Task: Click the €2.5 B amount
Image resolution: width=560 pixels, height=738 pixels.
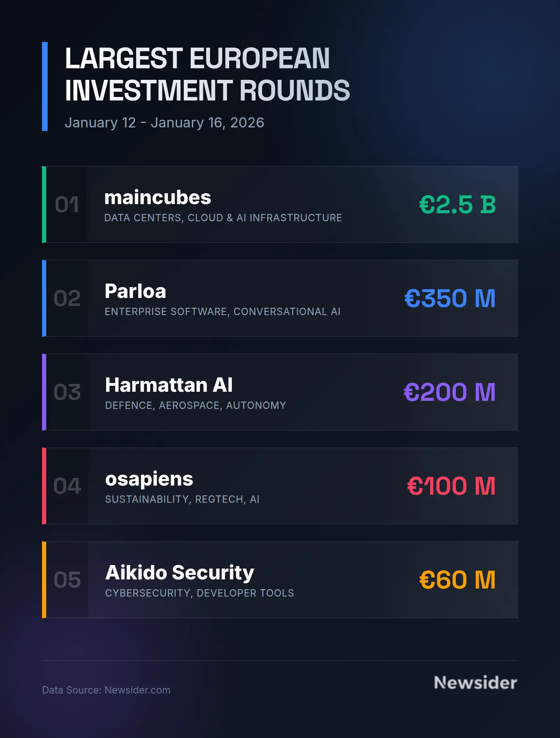Action: pyautogui.click(x=457, y=204)
